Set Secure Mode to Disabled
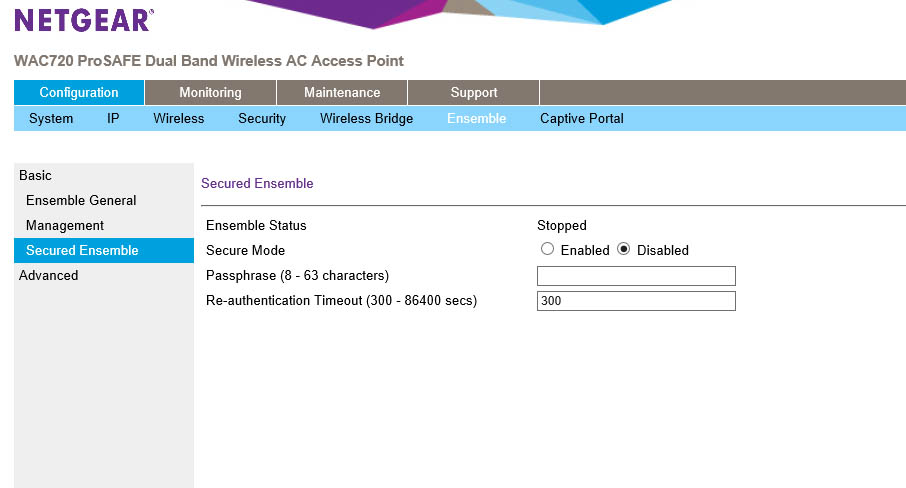 click(x=623, y=249)
